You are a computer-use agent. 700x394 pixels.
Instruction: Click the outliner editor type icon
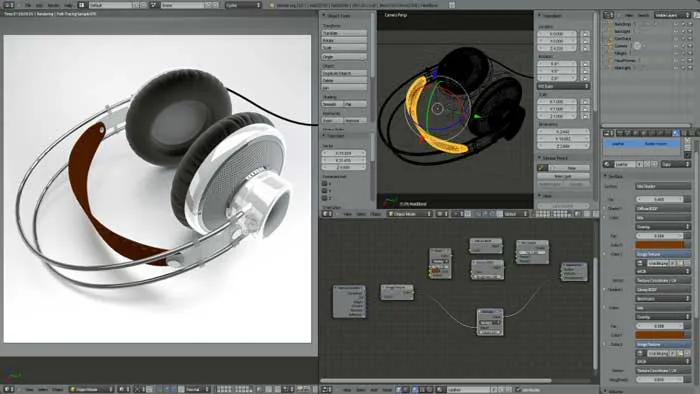pos(608,15)
